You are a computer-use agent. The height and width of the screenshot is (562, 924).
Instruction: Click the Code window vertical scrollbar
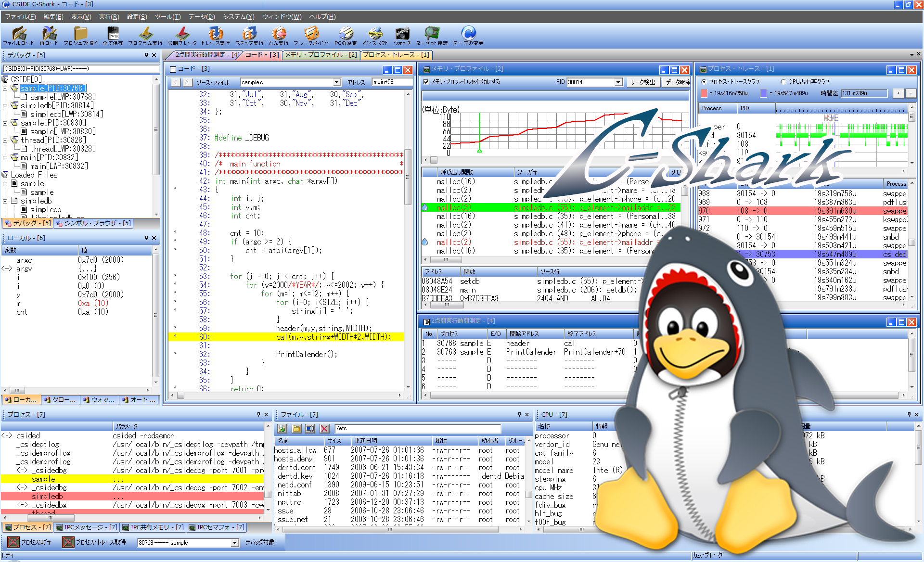pyautogui.click(x=408, y=240)
